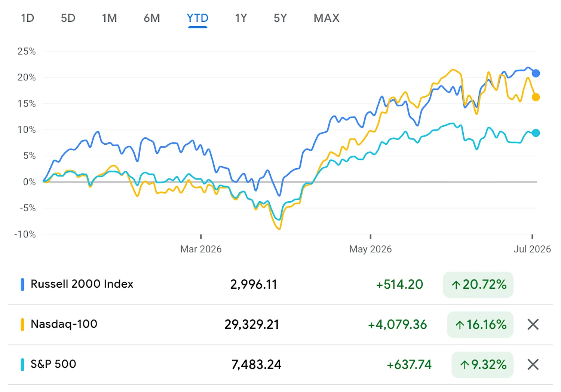561x392 pixels.
Task: Open the Russell 2000 Index row
Action: click(280, 285)
